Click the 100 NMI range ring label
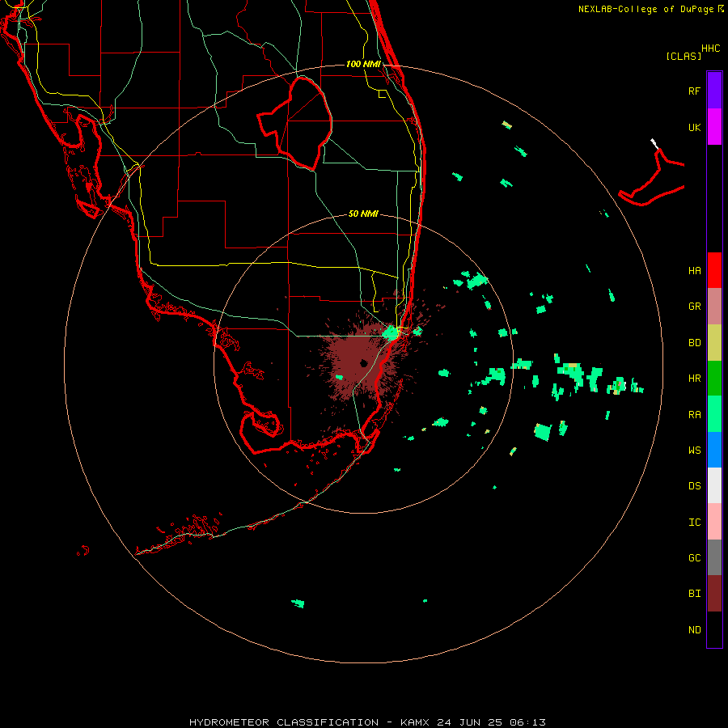Screen dimensions: 728x728 tap(363, 64)
